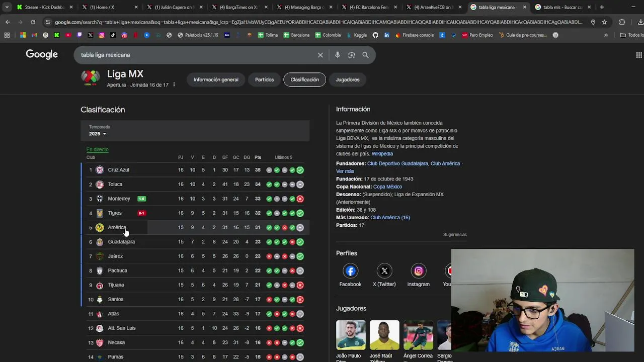644x362 pixels.
Task: Click the search input field
Action: pos(196,55)
